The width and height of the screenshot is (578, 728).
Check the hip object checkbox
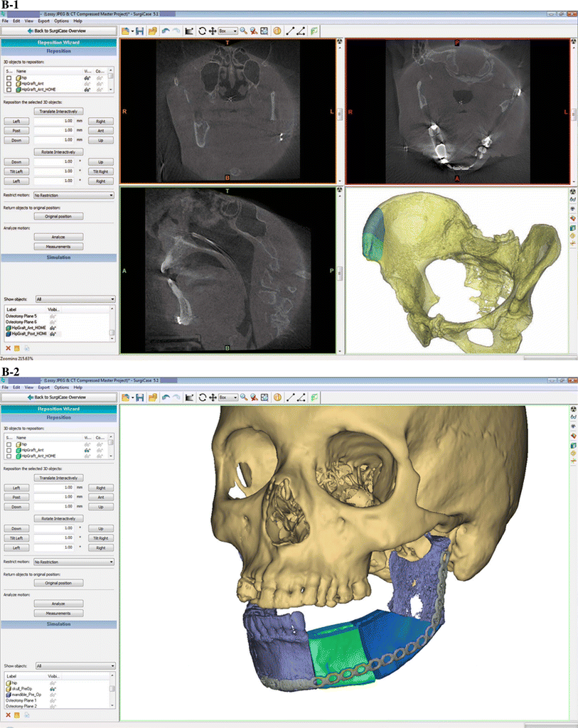[9, 77]
